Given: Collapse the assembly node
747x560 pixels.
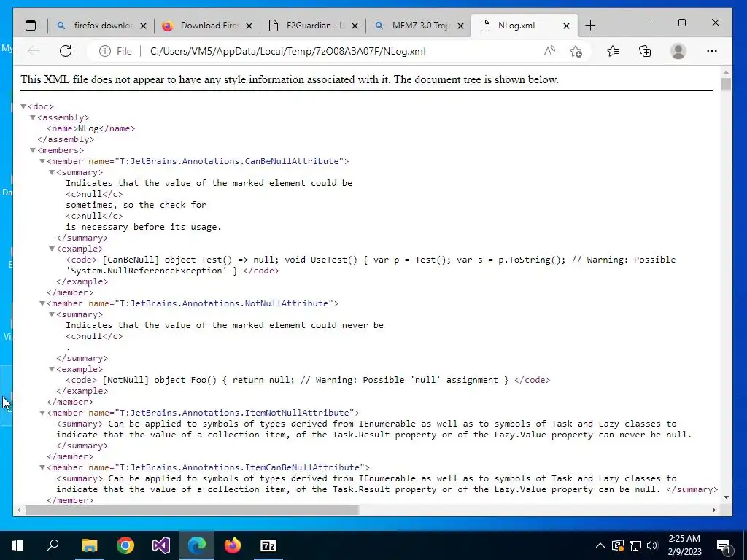Looking at the screenshot, I should [33, 117].
